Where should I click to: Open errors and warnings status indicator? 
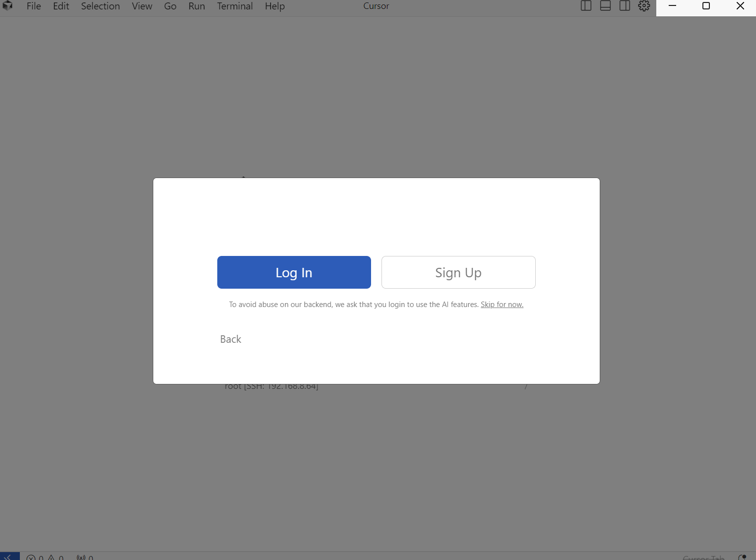45,558
